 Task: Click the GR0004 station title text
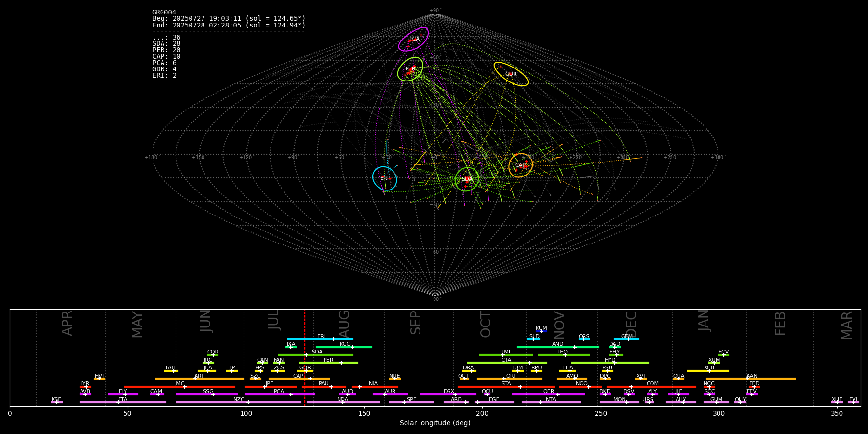[164, 13]
